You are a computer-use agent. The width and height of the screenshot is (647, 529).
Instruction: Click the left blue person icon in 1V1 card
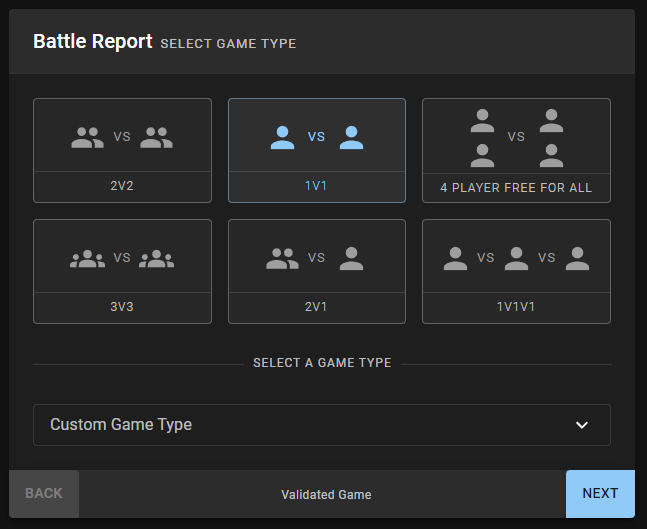[283, 138]
